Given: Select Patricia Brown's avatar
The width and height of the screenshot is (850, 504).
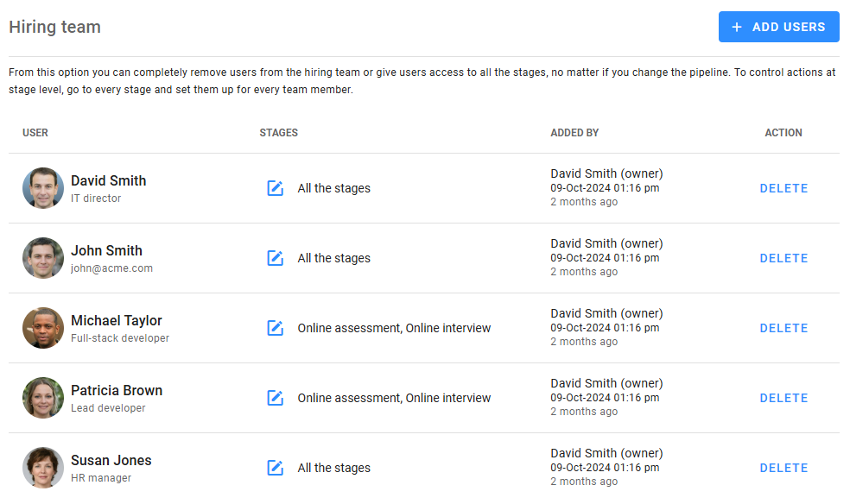Looking at the screenshot, I should [x=43, y=398].
